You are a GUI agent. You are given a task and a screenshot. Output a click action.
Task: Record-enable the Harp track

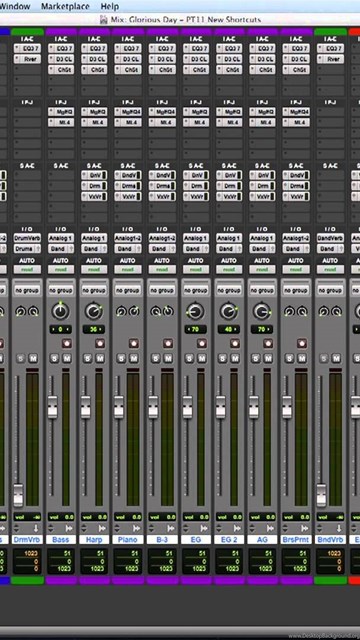tap(100, 343)
